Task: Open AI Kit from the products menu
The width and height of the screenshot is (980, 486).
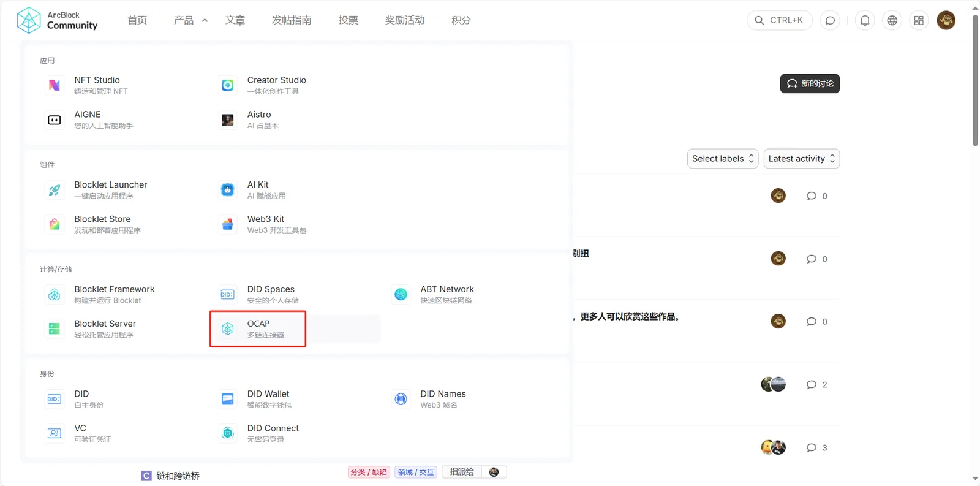Action: [227, 190]
